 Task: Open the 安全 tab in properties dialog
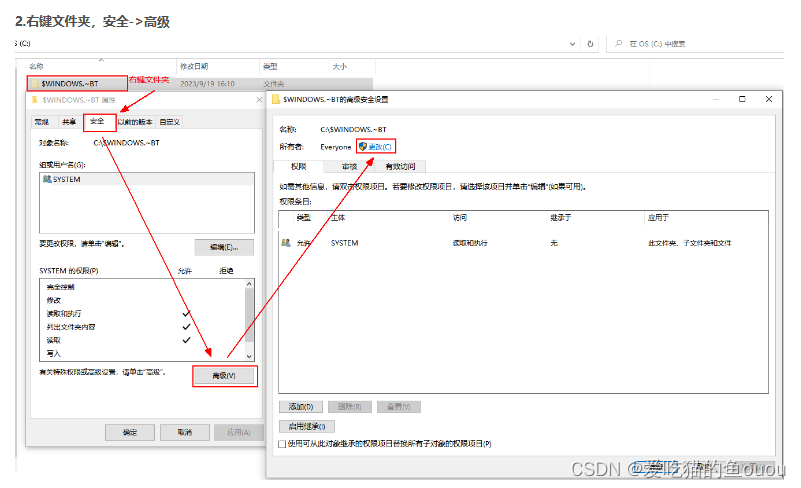point(98,122)
